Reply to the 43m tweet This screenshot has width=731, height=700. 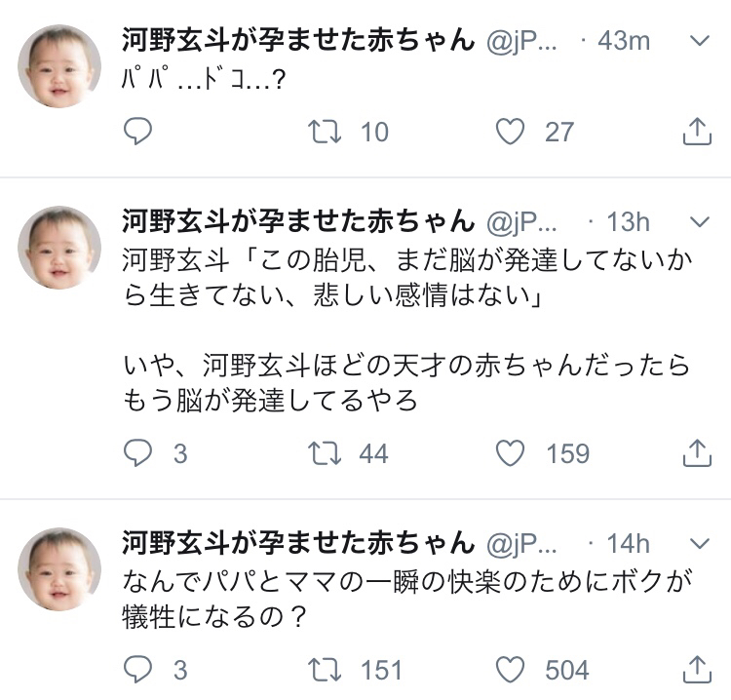138,132
